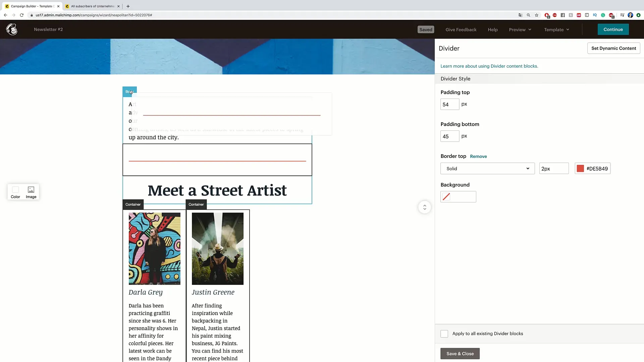Image resolution: width=644 pixels, height=362 pixels.
Task: Click the Color tool in sidebar
Action: coord(15,192)
